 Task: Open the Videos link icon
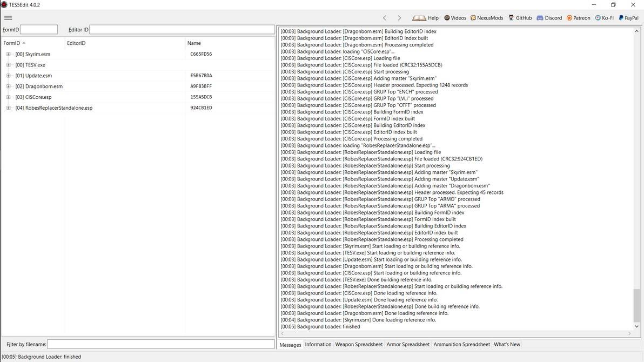click(454, 17)
